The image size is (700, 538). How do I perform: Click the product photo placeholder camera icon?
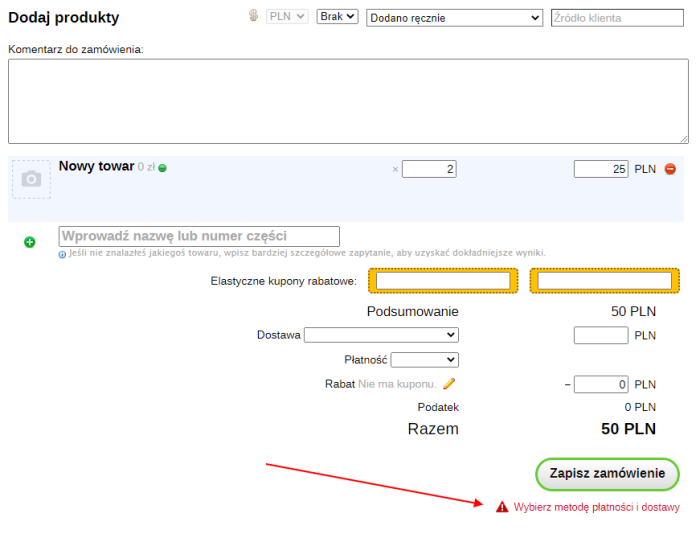(31, 179)
